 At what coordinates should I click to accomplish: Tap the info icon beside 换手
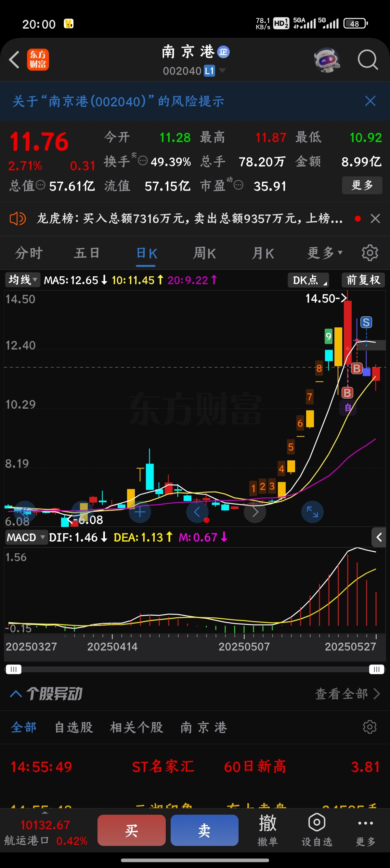(143, 161)
